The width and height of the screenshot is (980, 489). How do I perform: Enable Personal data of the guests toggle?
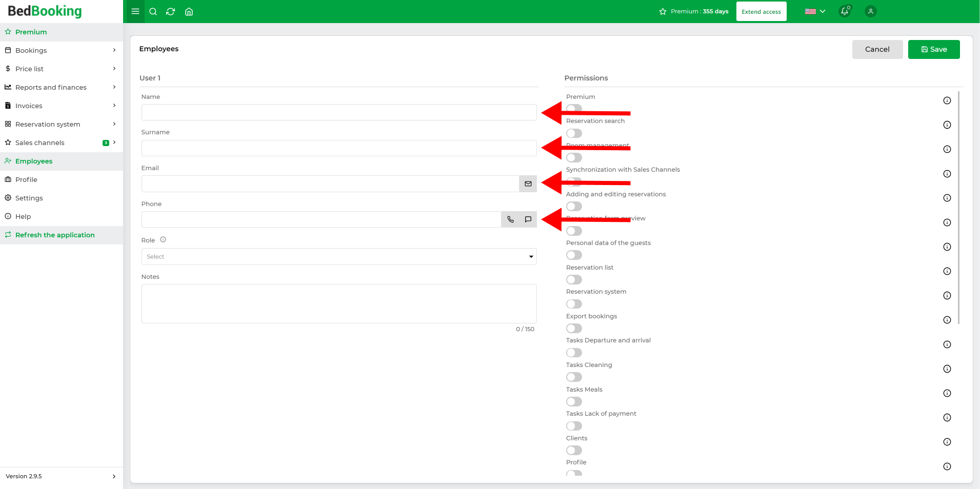574,255
